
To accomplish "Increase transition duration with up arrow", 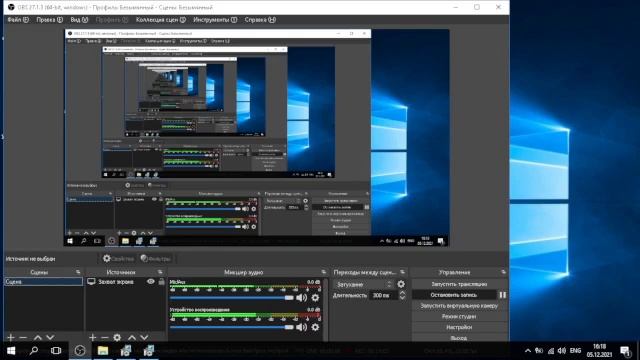I will 402,293.
